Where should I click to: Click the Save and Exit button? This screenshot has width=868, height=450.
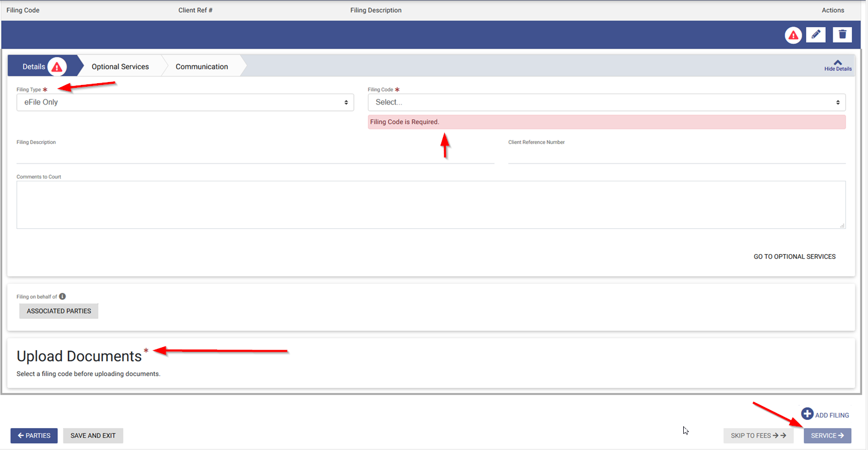pos(93,436)
